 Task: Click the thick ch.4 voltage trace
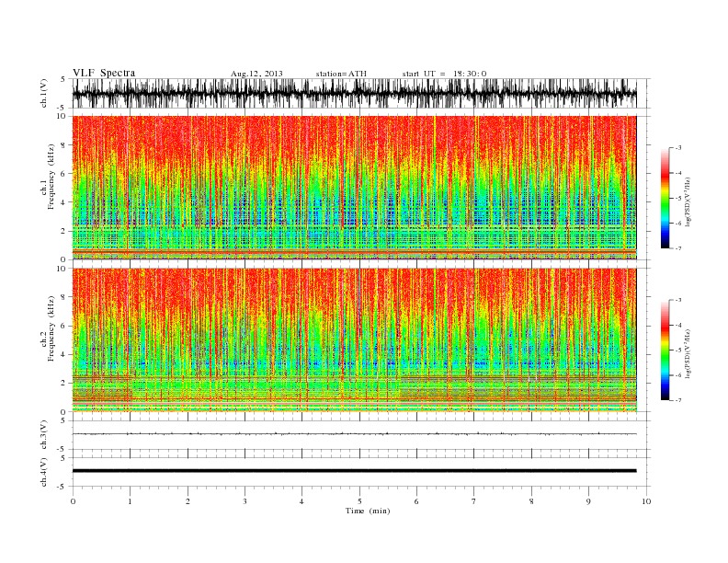click(x=354, y=471)
